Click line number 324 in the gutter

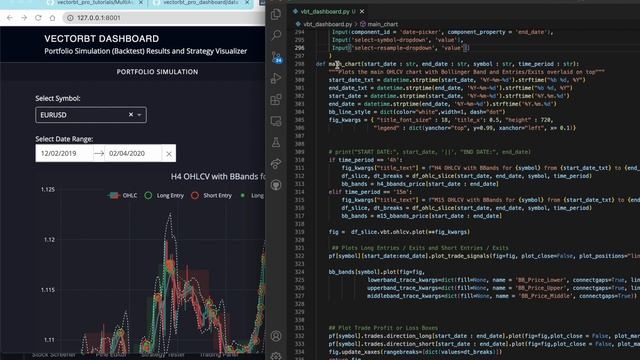point(300,272)
